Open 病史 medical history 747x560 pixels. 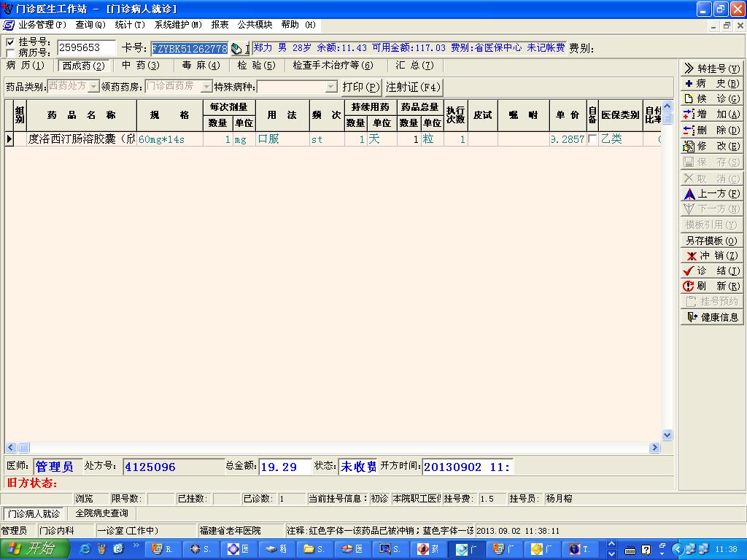(711, 84)
